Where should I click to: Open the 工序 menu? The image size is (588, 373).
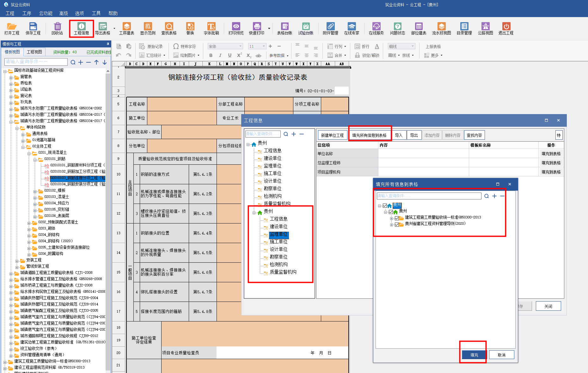tap(27, 13)
